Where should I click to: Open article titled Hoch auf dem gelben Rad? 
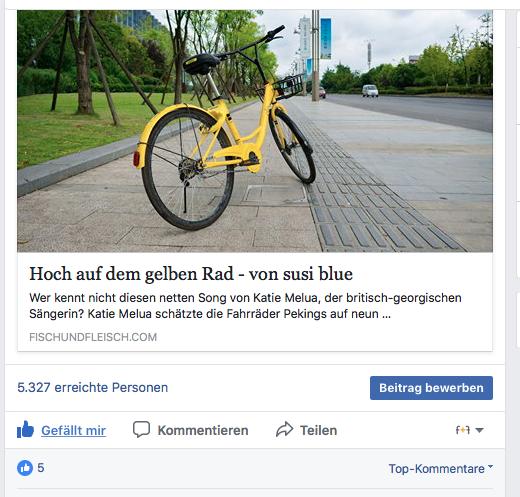click(x=191, y=274)
